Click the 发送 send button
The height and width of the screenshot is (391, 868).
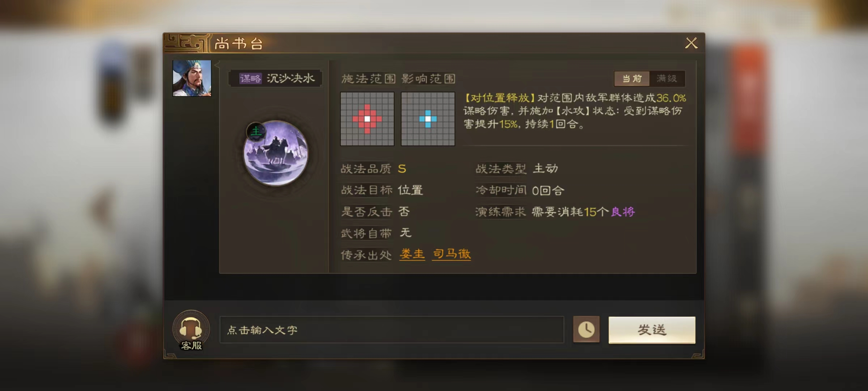(x=652, y=330)
